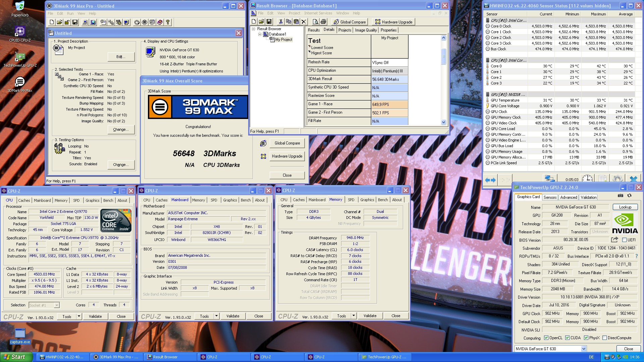Click Global Compare button in score dialog
This screenshot has height=362, width=644.
[x=287, y=143]
